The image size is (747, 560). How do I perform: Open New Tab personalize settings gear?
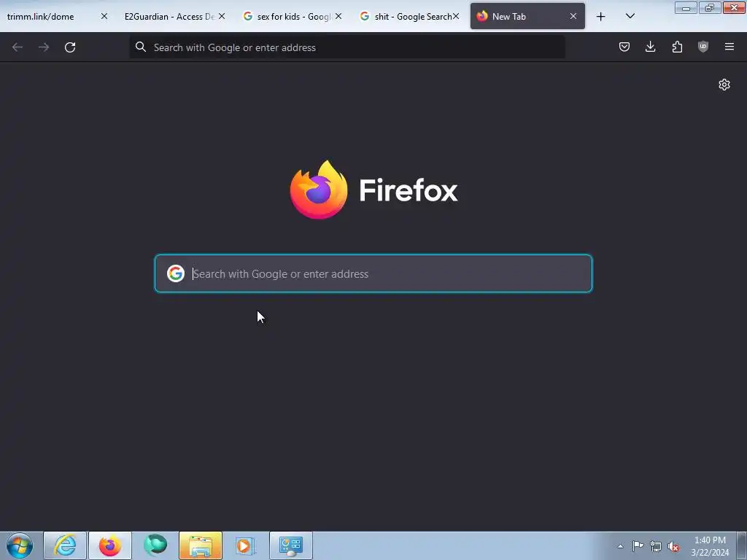coord(724,85)
